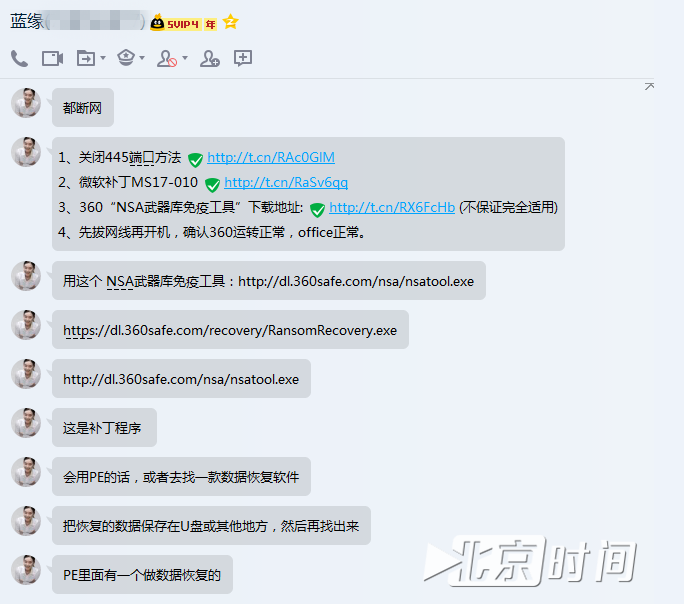684x604 pixels.
Task: Click the create discussion group icon
Action: pyautogui.click(x=243, y=59)
